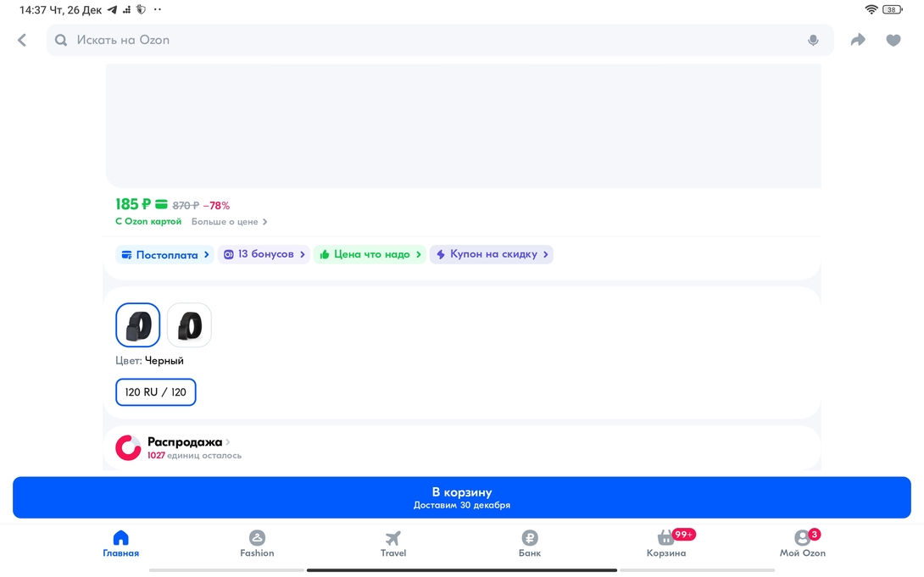Add product to favorites with heart icon
This screenshot has height=577, width=924.
893,40
